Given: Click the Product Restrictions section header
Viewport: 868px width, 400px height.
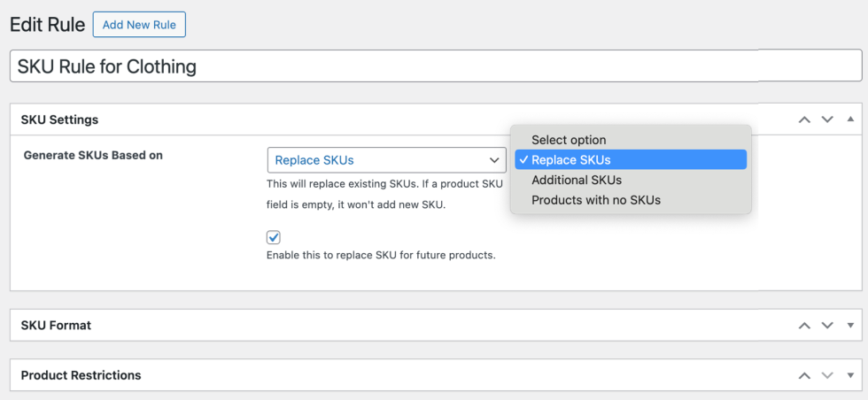Looking at the screenshot, I should point(81,375).
